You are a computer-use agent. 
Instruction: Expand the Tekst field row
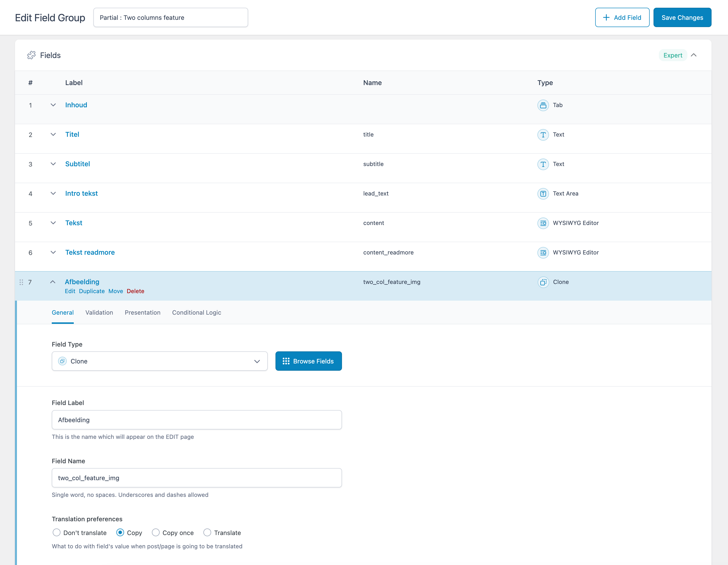(53, 223)
